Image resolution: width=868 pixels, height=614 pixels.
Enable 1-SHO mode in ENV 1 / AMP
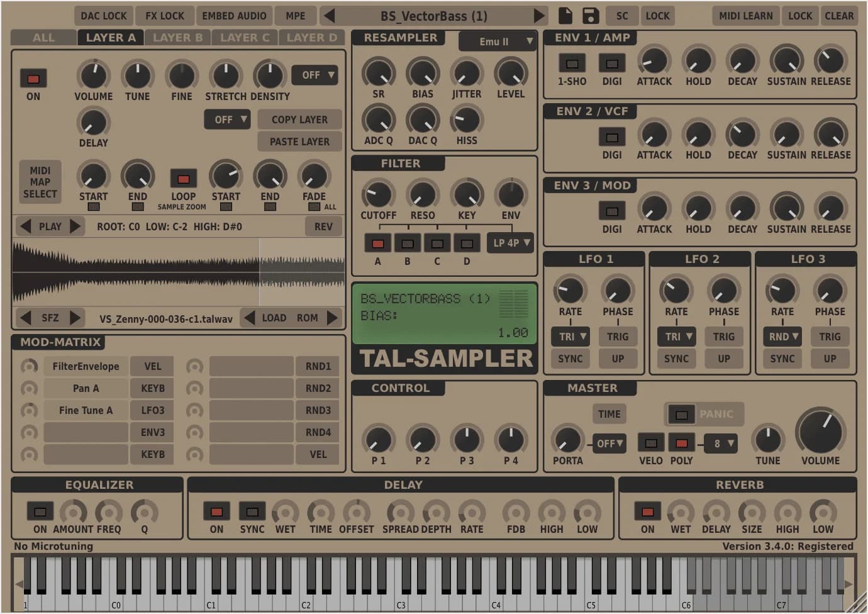click(571, 63)
